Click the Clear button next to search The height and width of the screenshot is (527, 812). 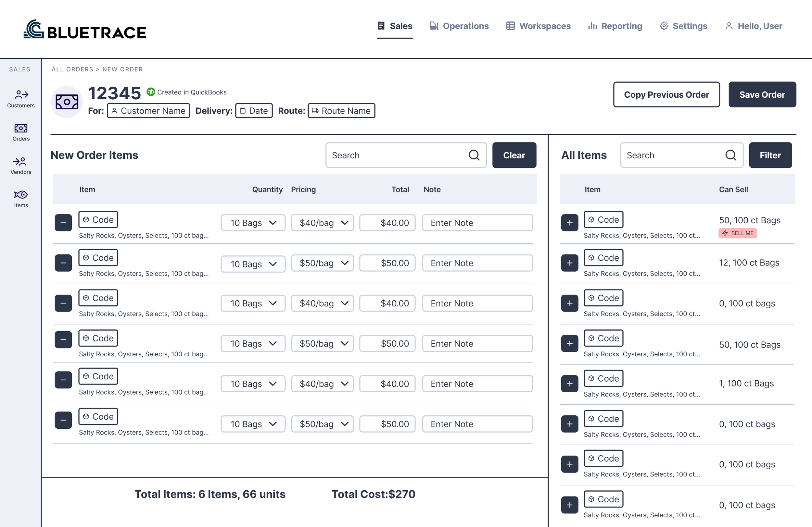point(514,155)
